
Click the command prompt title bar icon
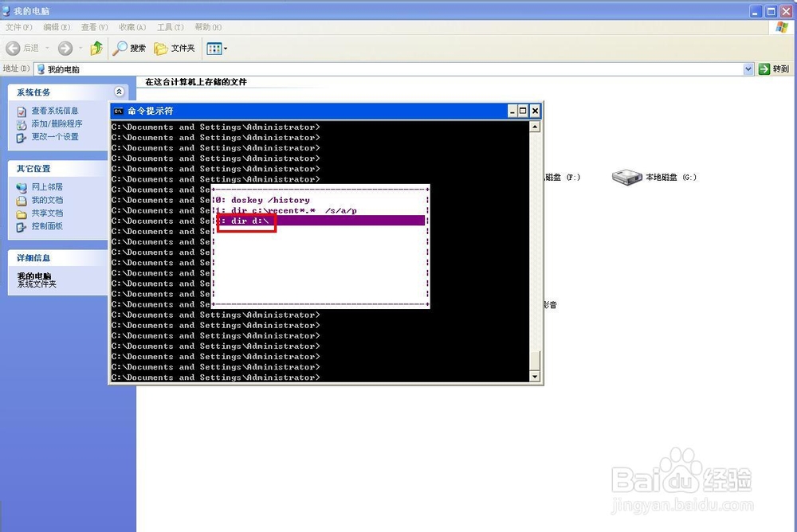(x=119, y=111)
